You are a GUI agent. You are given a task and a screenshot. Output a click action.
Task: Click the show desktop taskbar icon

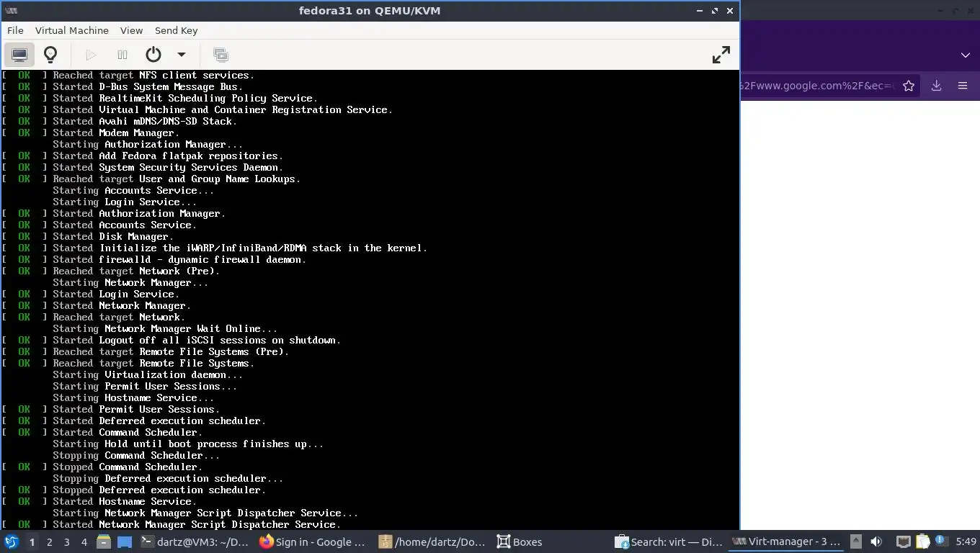125,542
